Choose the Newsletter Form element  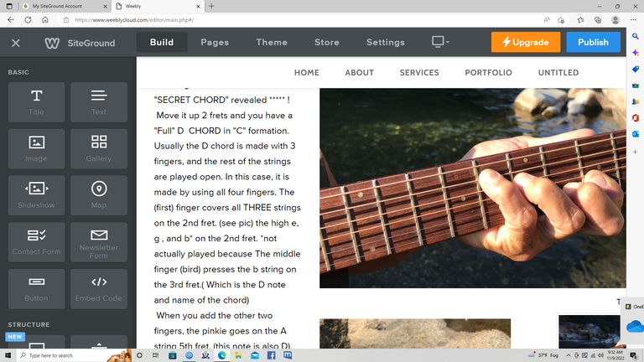(x=99, y=242)
